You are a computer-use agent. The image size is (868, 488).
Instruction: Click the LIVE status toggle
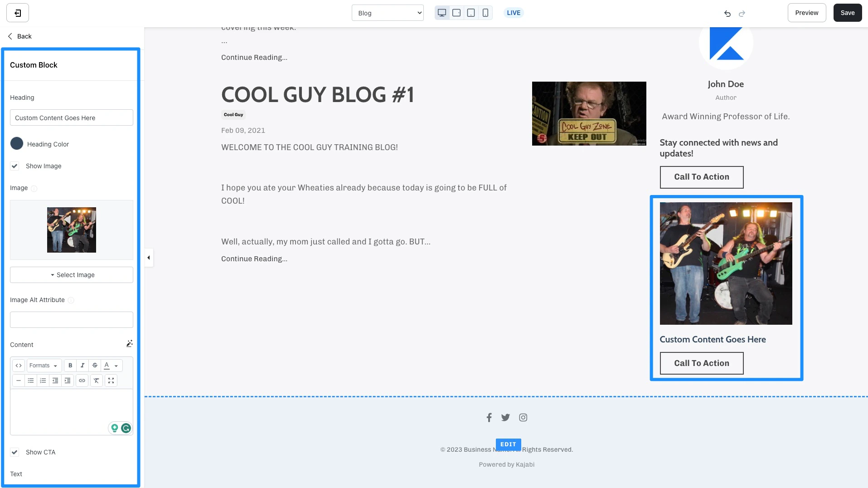point(513,13)
